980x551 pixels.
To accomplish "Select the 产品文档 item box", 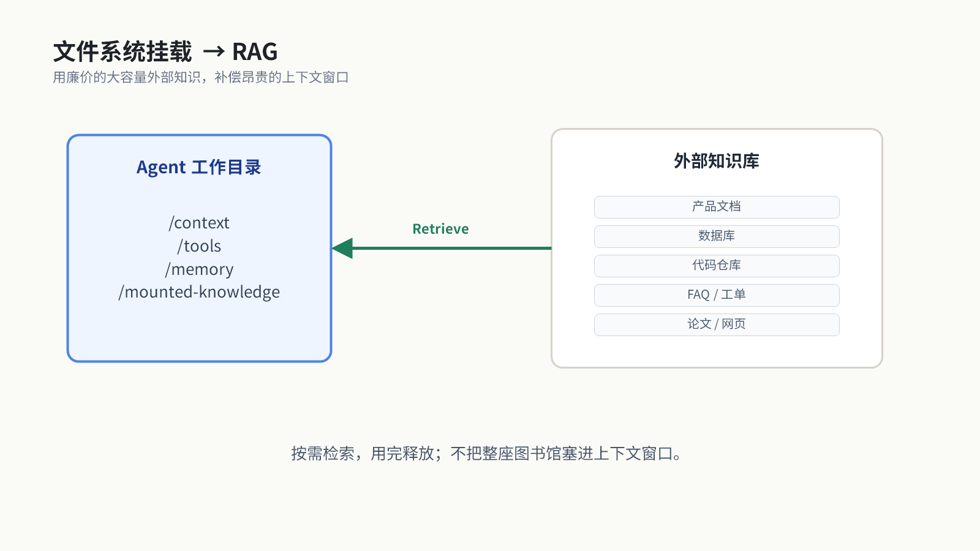I will 717,207.
